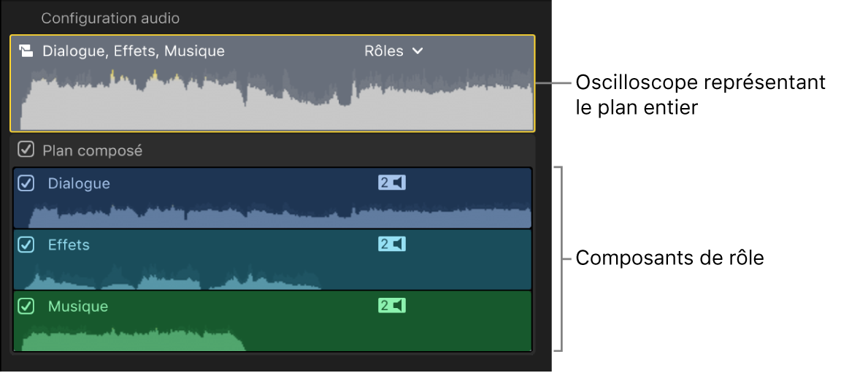Select the Musique component name

[77, 307]
